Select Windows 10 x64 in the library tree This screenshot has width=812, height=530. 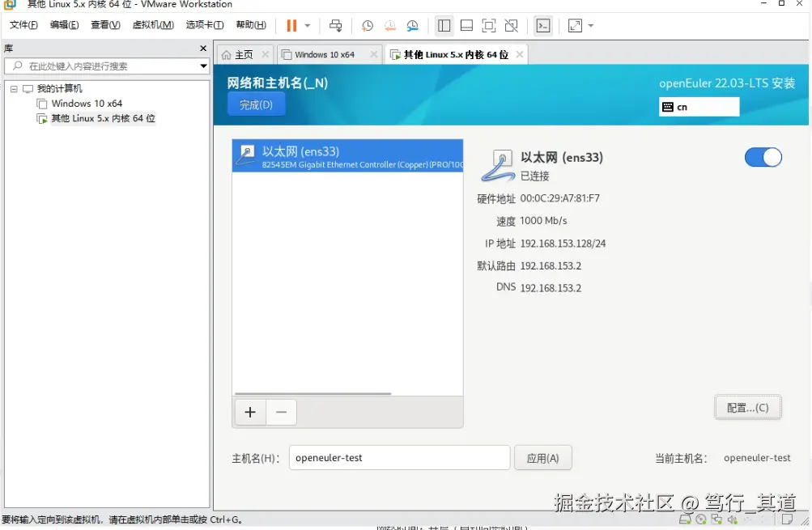pyautogui.click(x=87, y=104)
